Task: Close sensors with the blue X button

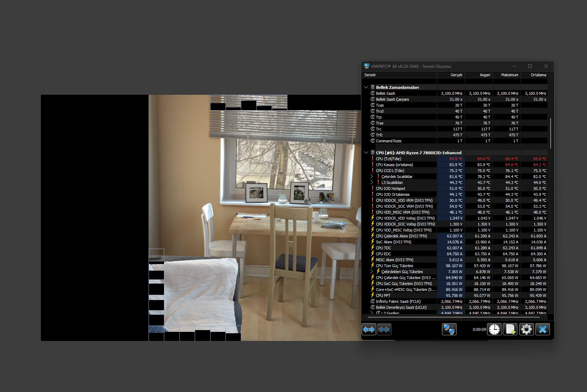Action: pos(543,329)
